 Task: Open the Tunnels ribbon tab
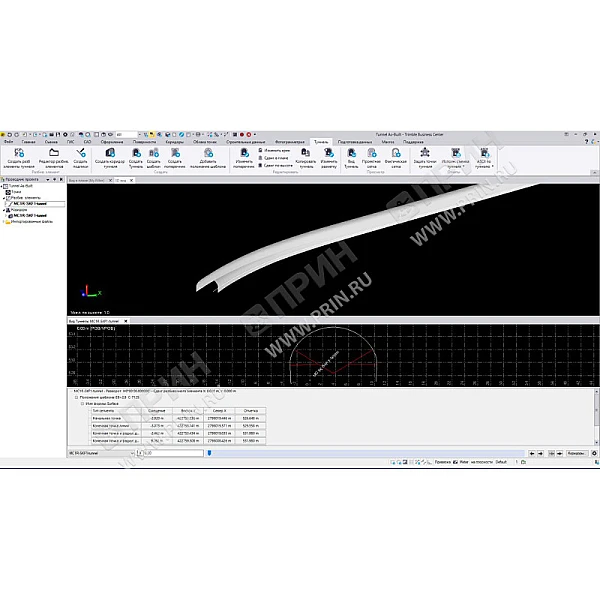319,143
